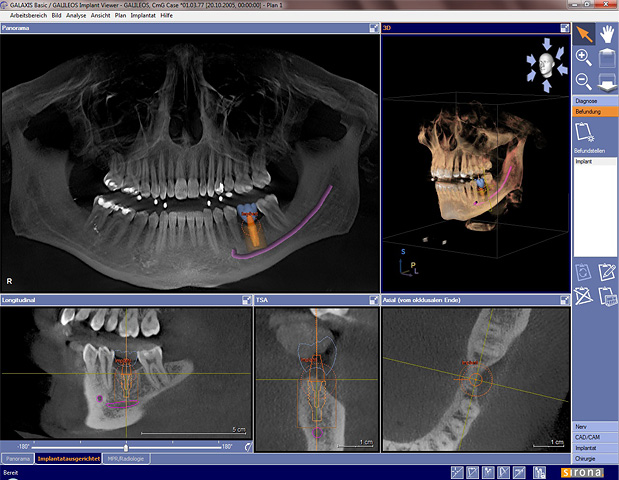Click the fifth line tool icon
The height and width of the screenshot is (480, 619).
tap(520, 472)
